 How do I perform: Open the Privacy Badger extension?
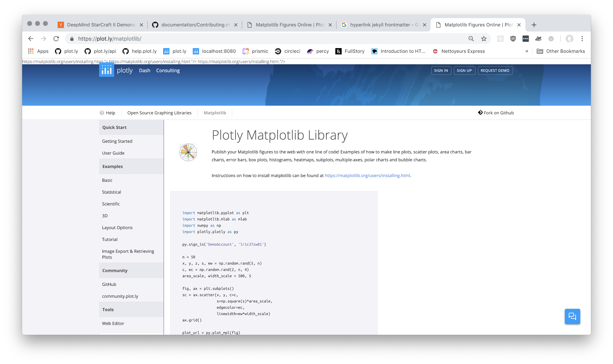coord(538,38)
